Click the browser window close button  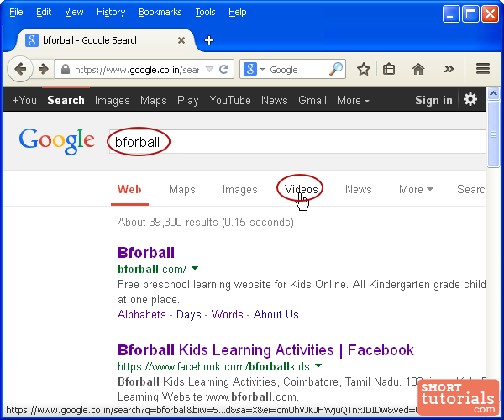click(490, 14)
